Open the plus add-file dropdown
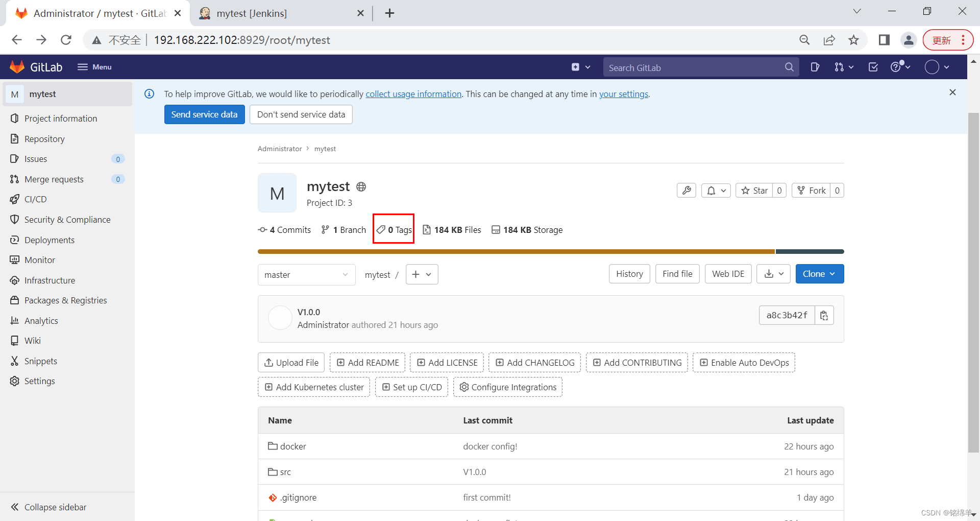This screenshot has width=980, height=521. [x=422, y=274]
